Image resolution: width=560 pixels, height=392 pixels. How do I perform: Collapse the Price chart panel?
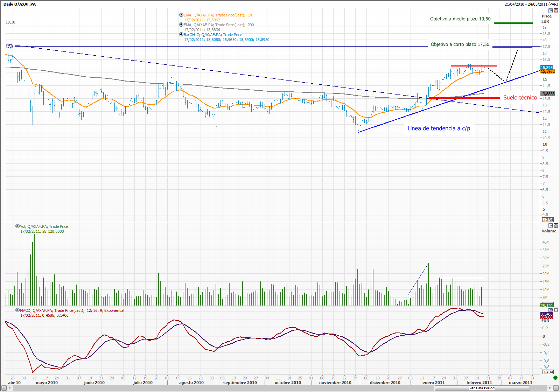click(551, 11)
